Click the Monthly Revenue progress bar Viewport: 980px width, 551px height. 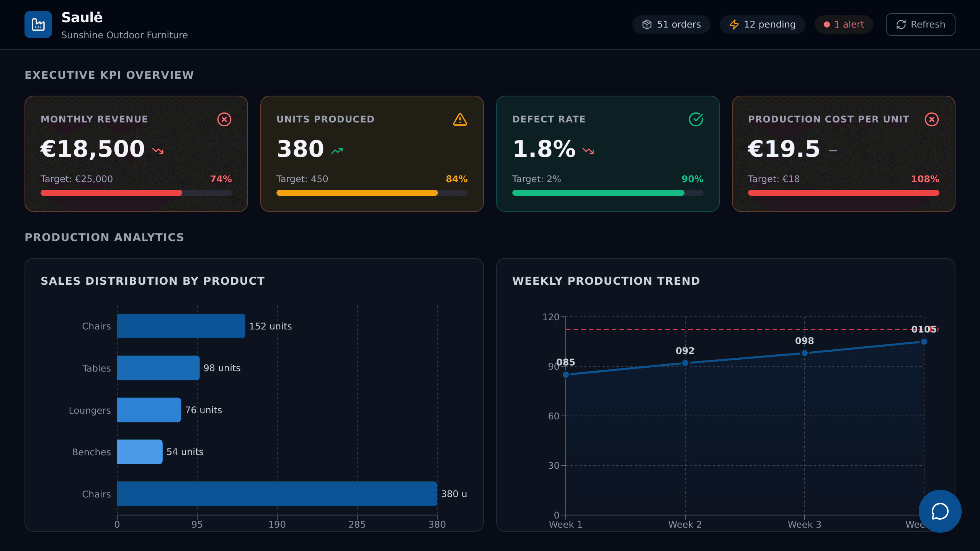(x=136, y=193)
